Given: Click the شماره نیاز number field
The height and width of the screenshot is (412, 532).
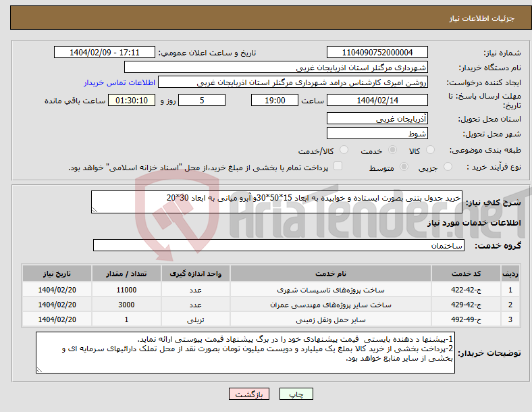Looking at the screenshot, I should [377, 53].
